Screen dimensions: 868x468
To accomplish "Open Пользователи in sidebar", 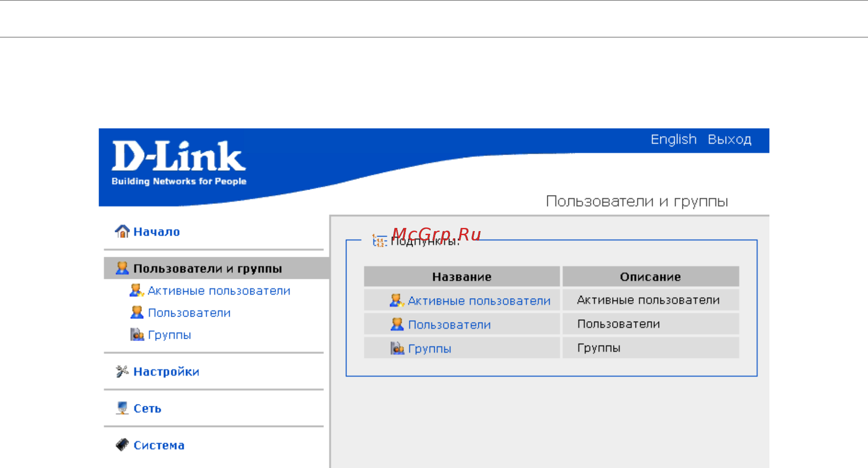I will pos(189,313).
